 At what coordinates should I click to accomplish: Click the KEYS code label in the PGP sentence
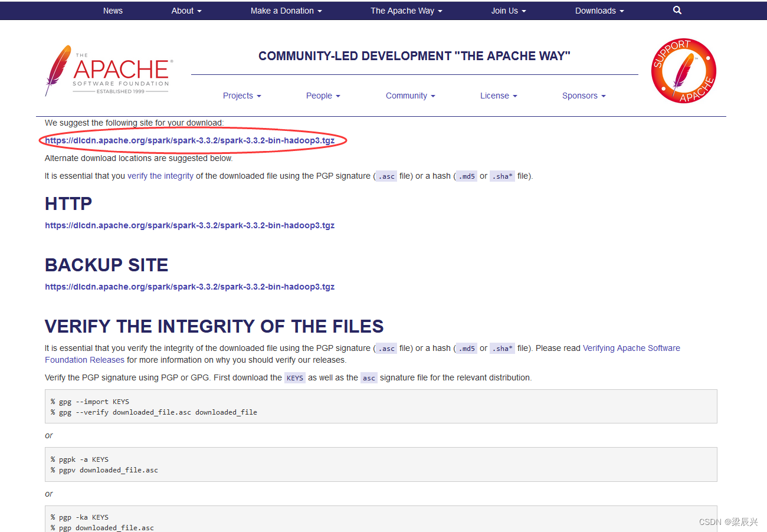(295, 378)
